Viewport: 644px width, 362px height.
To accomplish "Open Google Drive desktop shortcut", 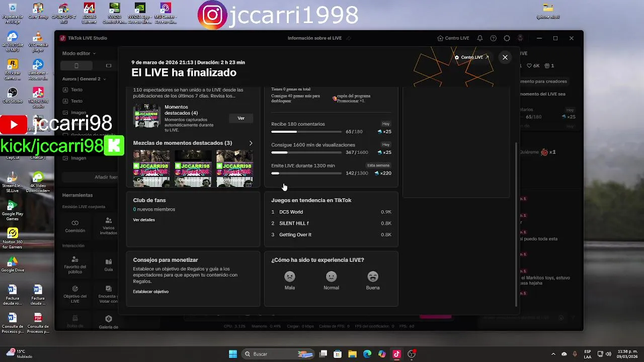I will pos(13,264).
